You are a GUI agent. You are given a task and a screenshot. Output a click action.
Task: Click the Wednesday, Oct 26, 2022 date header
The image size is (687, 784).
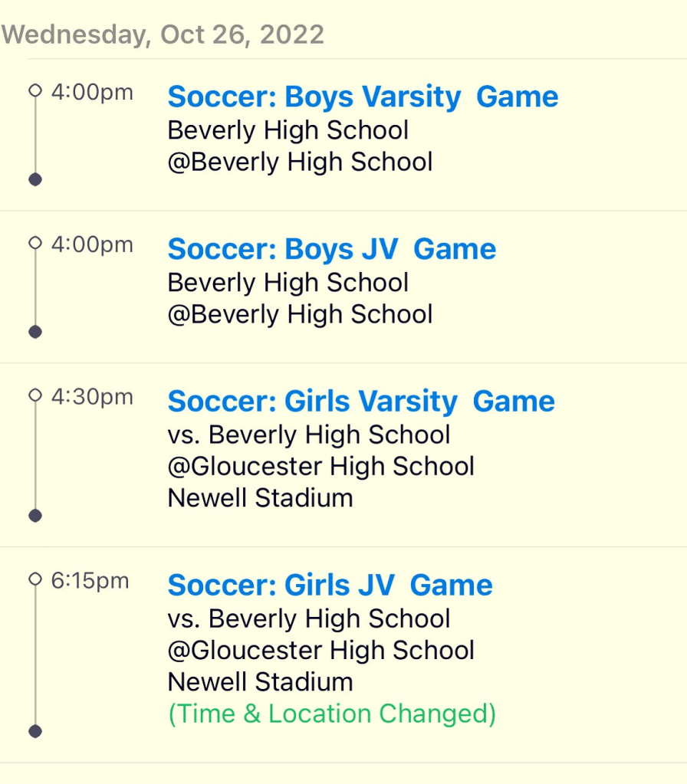(x=163, y=34)
